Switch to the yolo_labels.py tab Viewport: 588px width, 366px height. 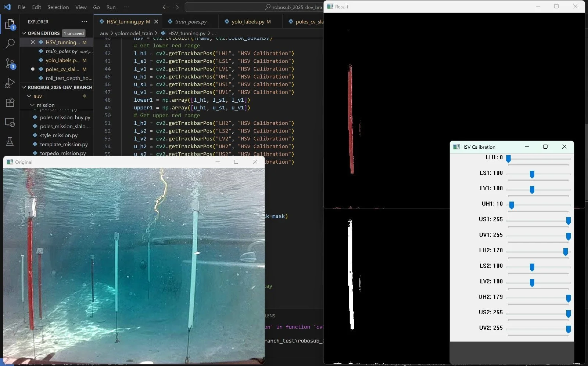click(x=251, y=22)
